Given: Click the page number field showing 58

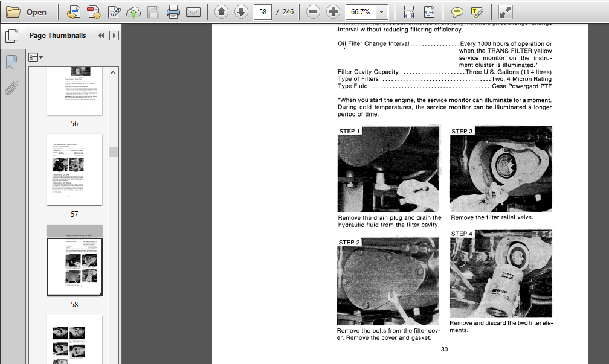Looking at the screenshot, I should click(x=263, y=12).
